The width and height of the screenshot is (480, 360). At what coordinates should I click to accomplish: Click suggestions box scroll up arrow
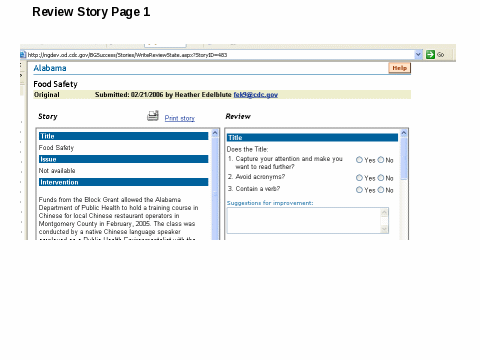pos(384,212)
